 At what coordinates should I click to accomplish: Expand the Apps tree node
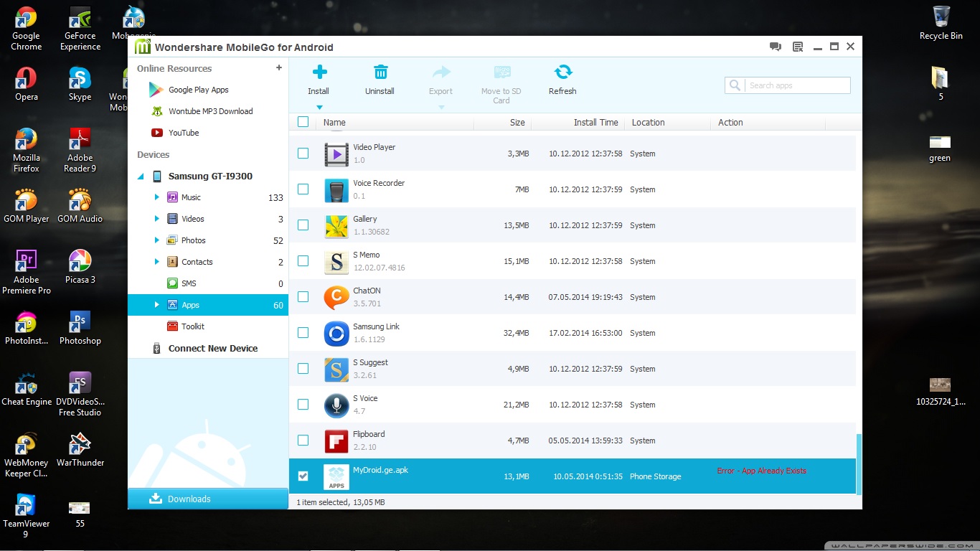(x=157, y=305)
